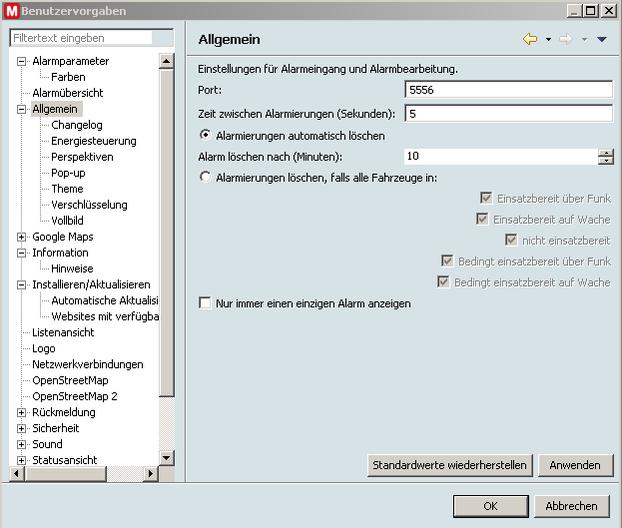
Task: Open the Theme preferences page
Action: point(67,189)
